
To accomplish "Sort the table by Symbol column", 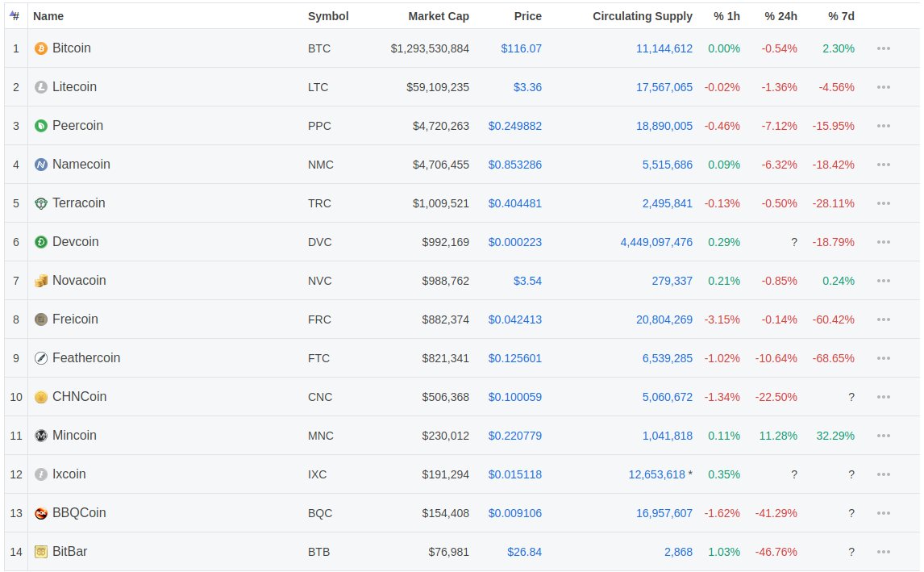I will coord(328,16).
